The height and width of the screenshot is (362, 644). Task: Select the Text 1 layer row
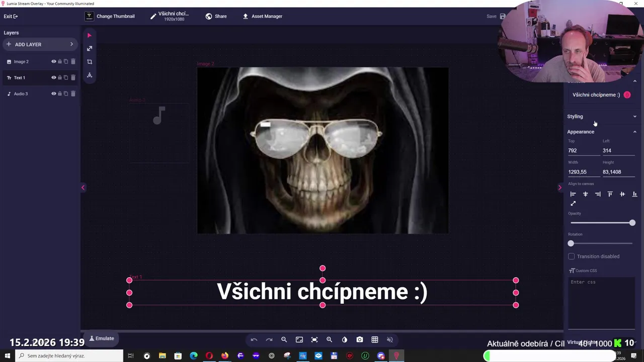pyautogui.click(x=40, y=77)
